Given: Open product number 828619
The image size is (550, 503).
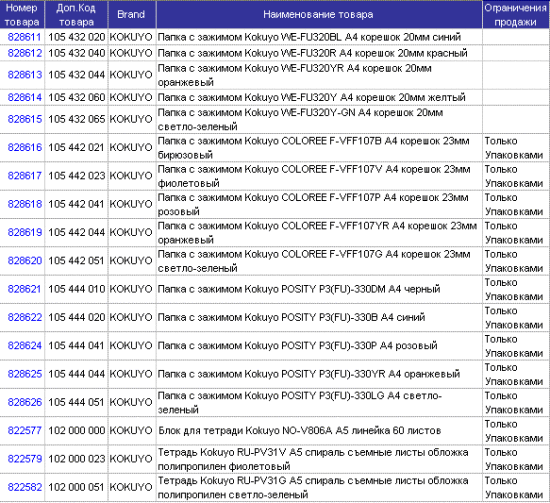Looking at the screenshot, I should (25, 232).
